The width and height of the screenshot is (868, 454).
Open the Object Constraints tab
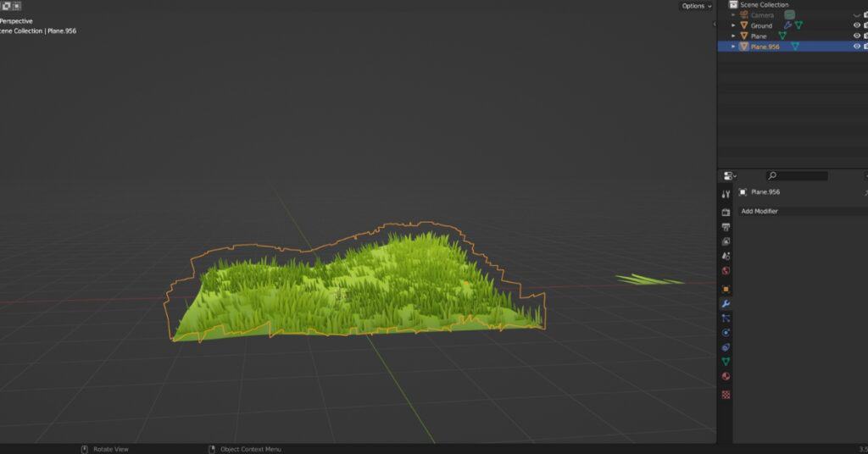pyautogui.click(x=726, y=347)
